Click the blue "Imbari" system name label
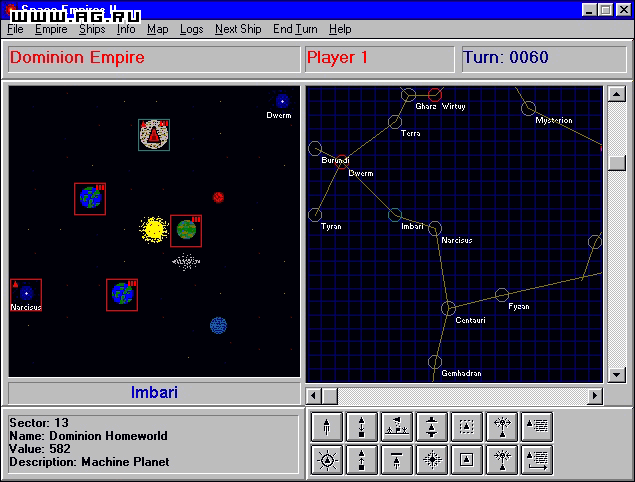This screenshot has height=482, width=635. 154,392
